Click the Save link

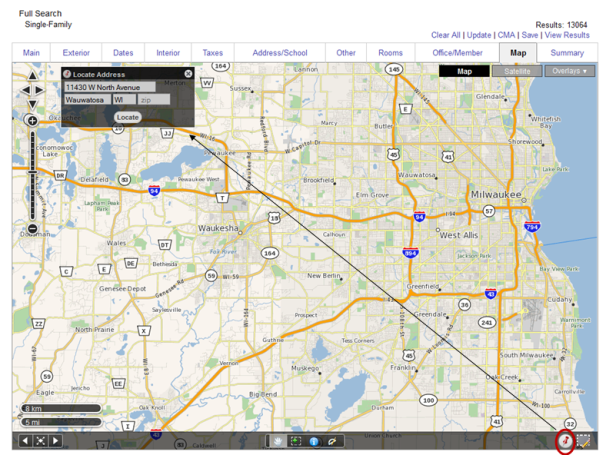[x=530, y=35]
